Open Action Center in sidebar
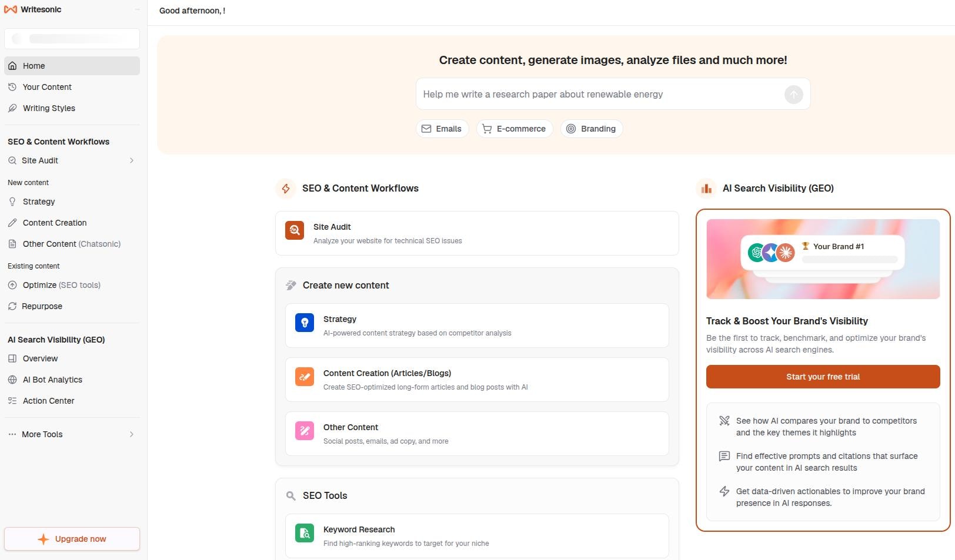This screenshot has width=955, height=560. coord(72,401)
